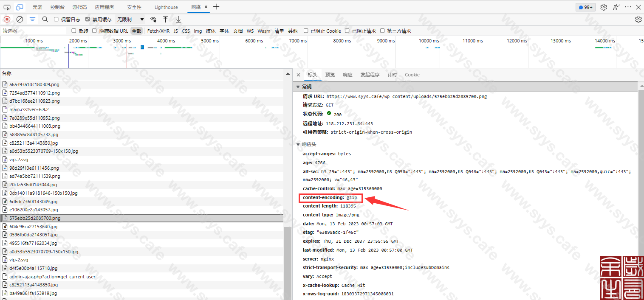
Task: Select request 0cb14011a9181646-150x150.jpg
Action: [x=142, y=193]
